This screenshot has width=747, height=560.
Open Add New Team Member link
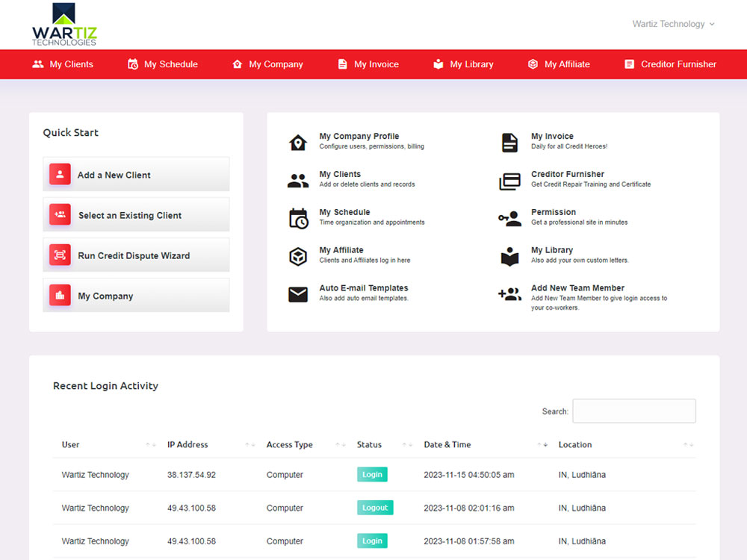point(578,288)
